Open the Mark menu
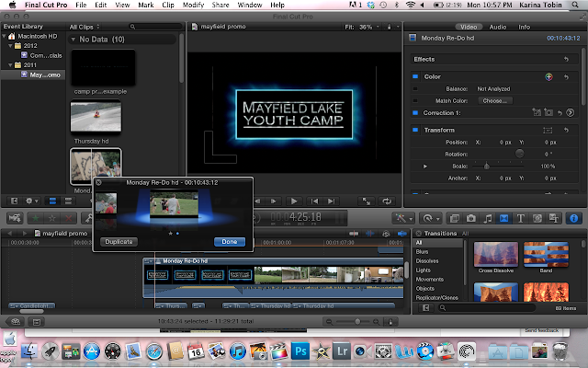This screenshot has height=368, width=588. tap(145, 5)
